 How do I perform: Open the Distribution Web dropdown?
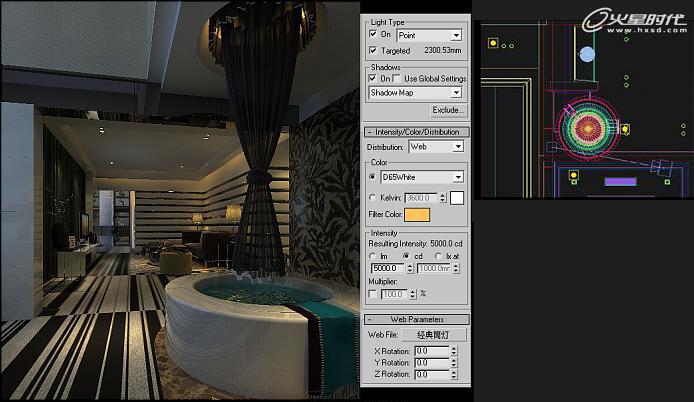coord(436,146)
